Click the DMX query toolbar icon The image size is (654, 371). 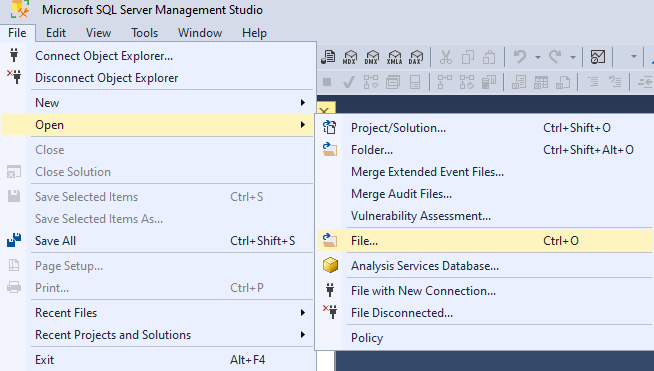372,57
